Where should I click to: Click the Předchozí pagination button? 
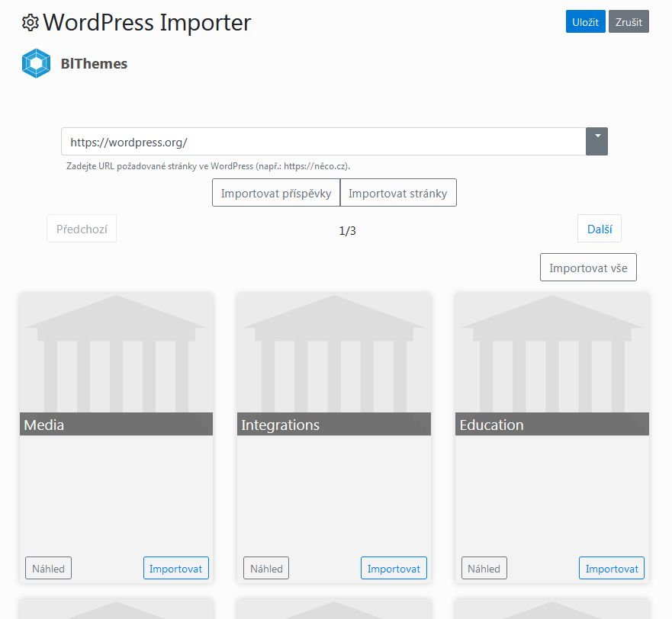82,229
